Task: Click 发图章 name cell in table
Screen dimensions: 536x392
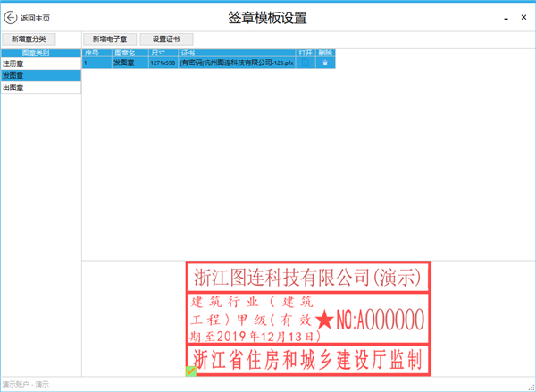Action: coord(130,63)
